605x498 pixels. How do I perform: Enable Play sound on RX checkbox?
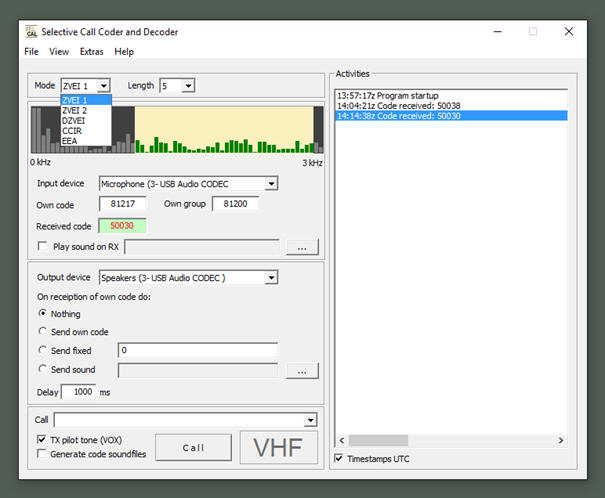(42, 246)
